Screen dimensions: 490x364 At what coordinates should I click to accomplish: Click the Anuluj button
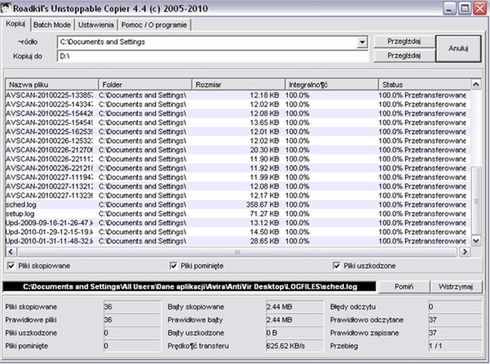(458, 49)
